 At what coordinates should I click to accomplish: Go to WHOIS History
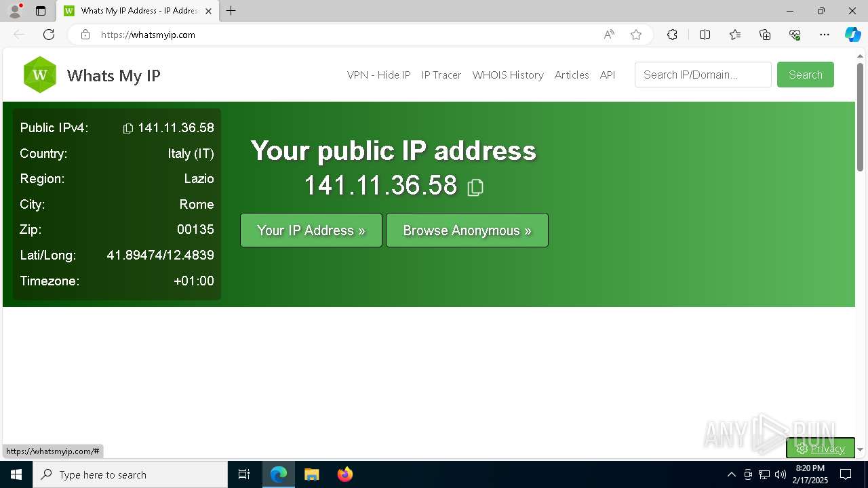click(508, 75)
